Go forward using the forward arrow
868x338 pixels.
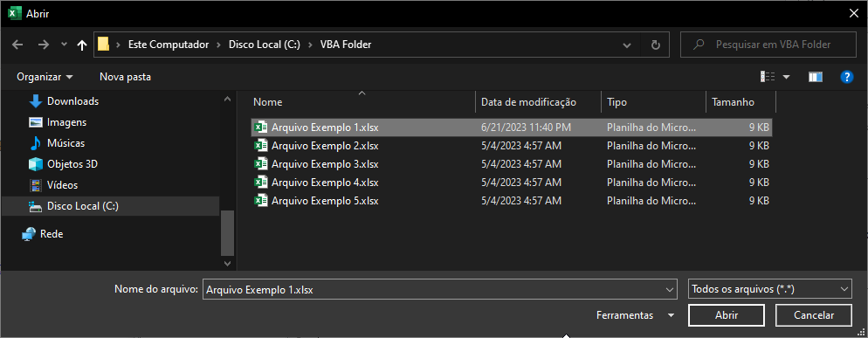click(x=44, y=45)
